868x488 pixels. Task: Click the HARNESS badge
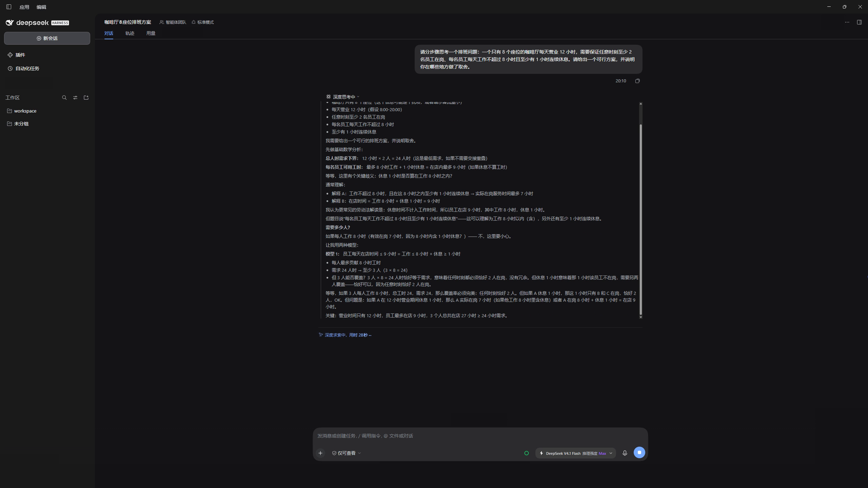point(60,23)
